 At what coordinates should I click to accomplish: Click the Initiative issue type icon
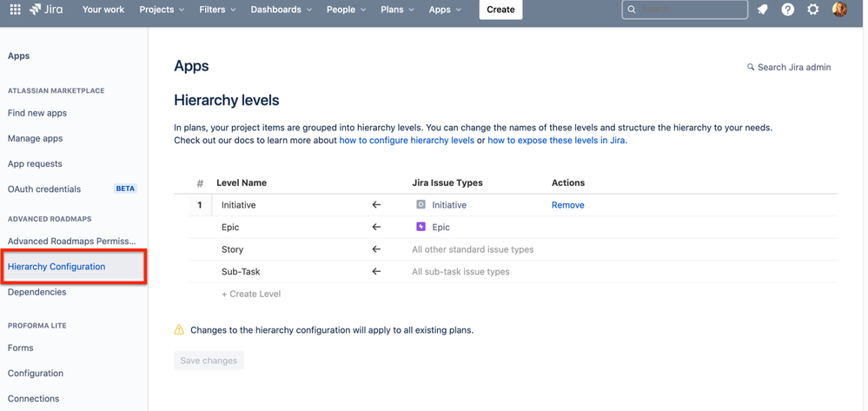tap(421, 205)
